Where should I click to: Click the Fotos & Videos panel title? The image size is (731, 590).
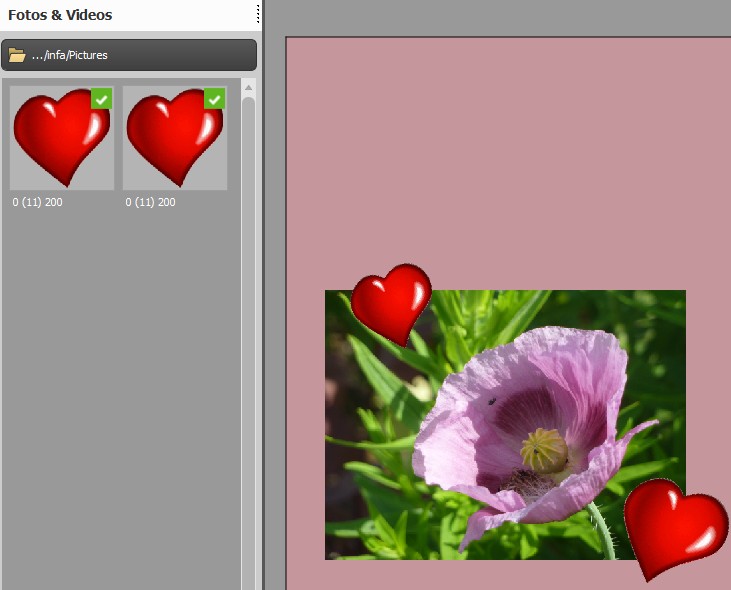pos(60,15)
